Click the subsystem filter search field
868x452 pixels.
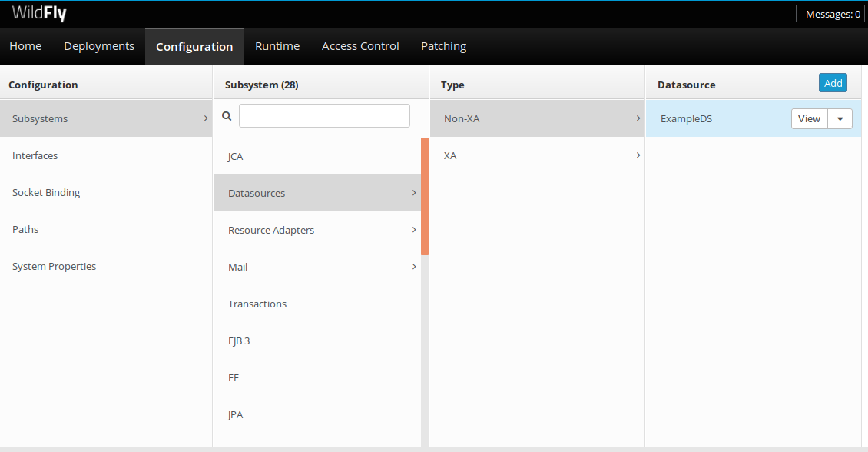324,116
